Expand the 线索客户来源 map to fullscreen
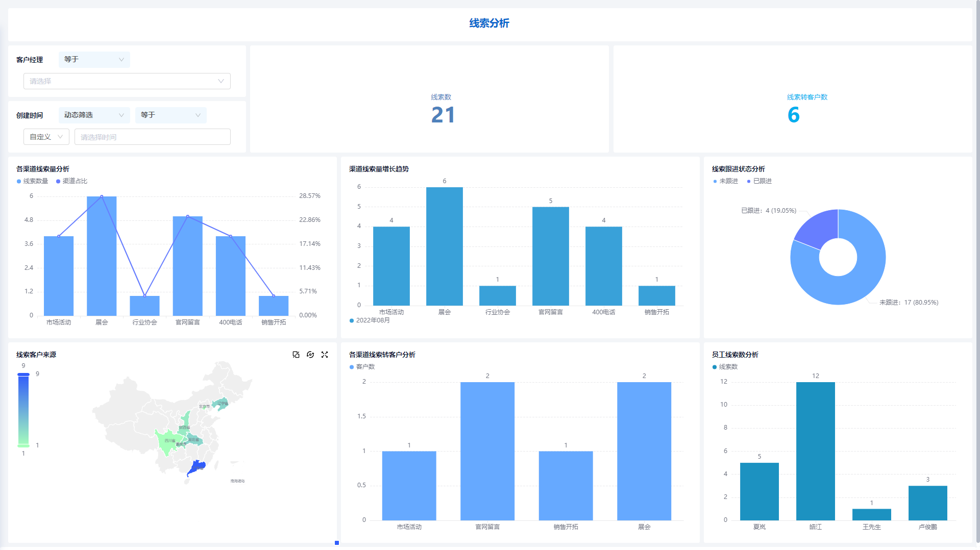The image size is (980, 550). (x=325, y=355)
